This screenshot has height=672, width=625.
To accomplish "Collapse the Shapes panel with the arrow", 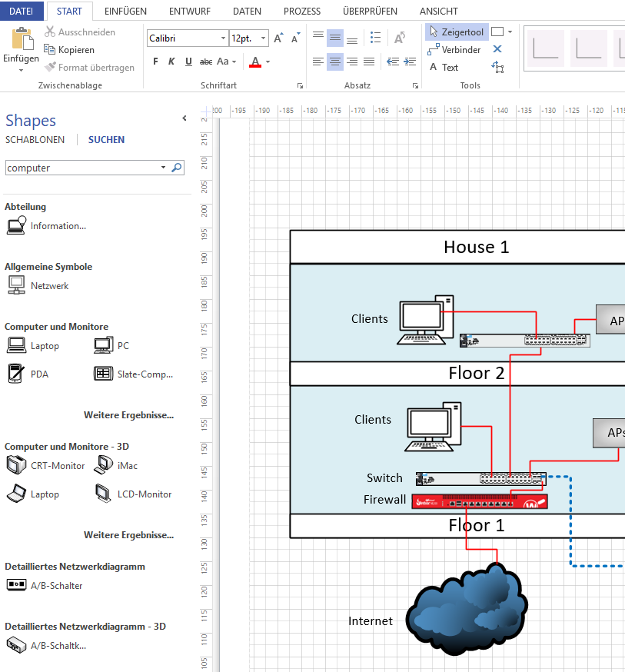I will click(185, 118).
